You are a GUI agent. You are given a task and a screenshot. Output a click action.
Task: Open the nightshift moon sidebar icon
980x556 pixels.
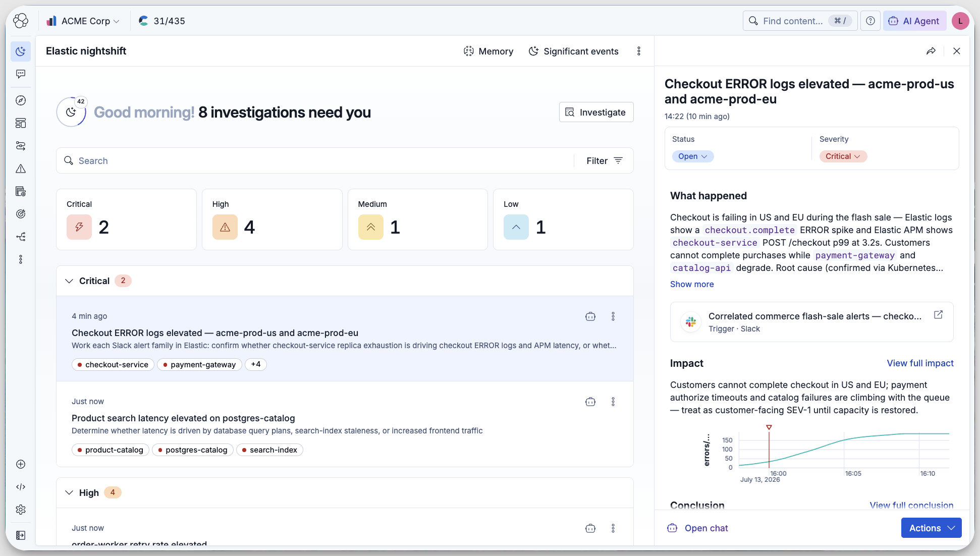[21, 51]
